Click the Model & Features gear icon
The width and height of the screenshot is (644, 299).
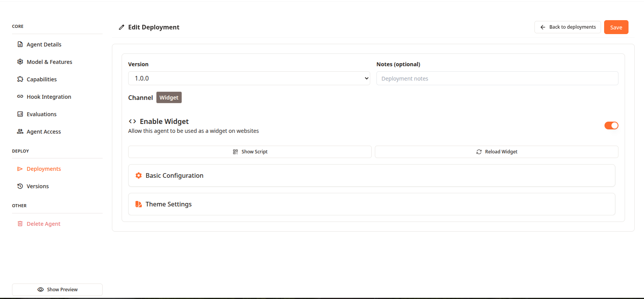pos(20,62)
